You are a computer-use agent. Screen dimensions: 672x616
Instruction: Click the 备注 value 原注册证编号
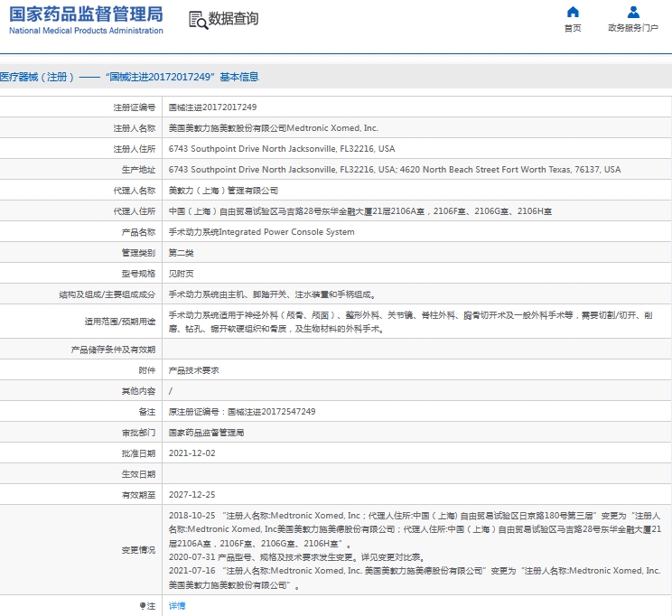tap(242, 412)
